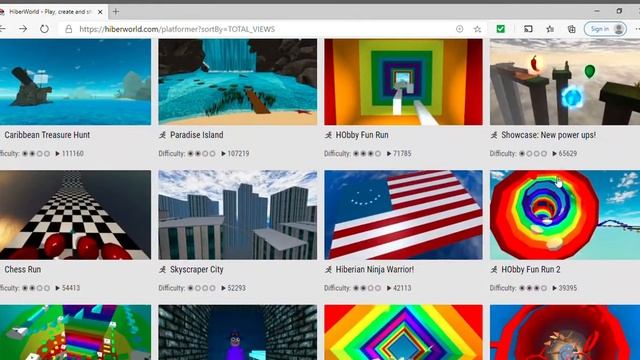Open the collections icon
The height and width of the screenshot is (360, 640).
point(571,29)
